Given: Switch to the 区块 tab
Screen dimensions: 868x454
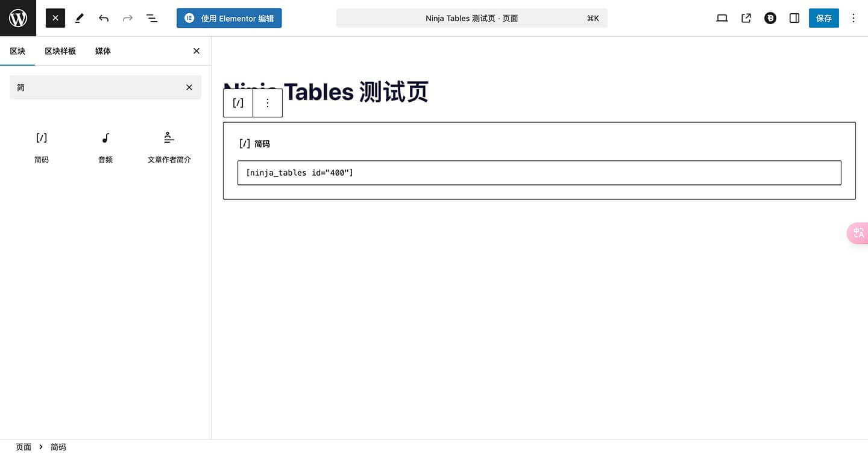Looking at the screenshot, I should [17, 51].
